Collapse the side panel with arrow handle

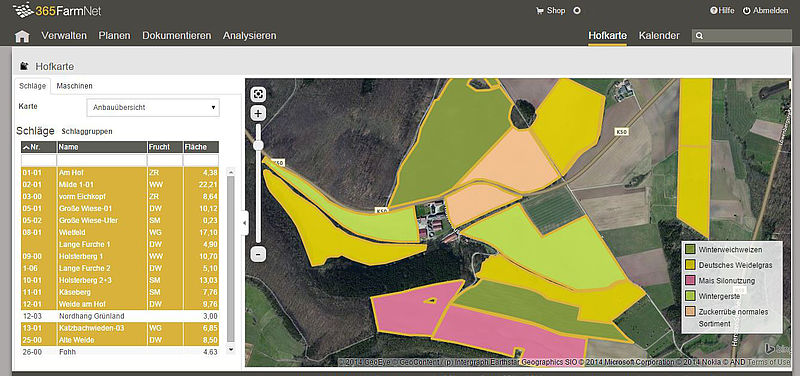245,223
